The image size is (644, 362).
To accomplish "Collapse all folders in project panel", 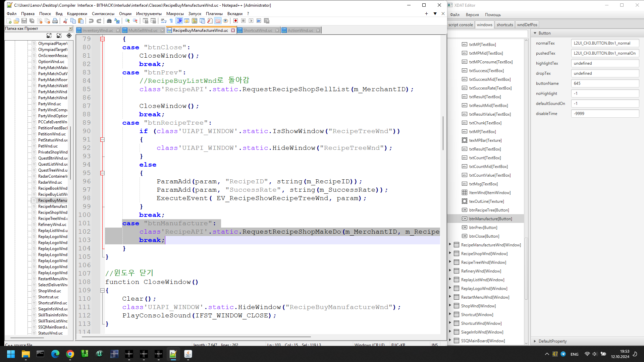I will pos(59,36).
